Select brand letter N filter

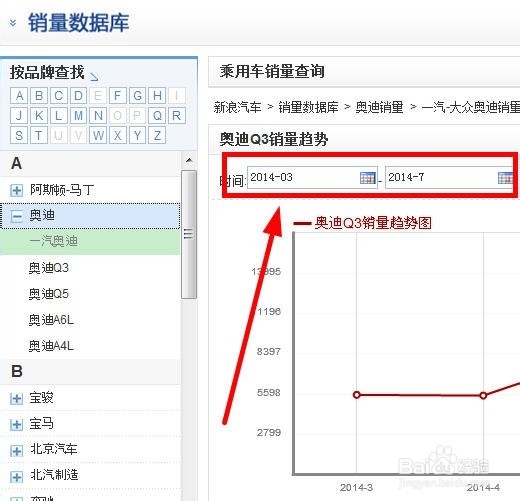coord(98,116)
